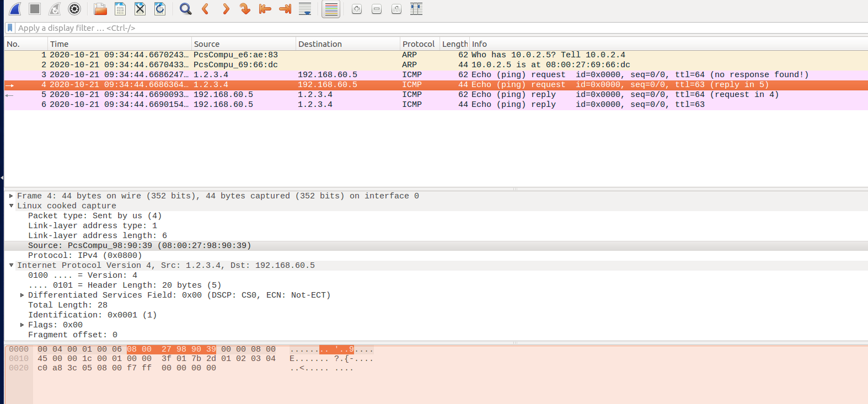This screenshot has height=404, width=868.
Task: Collapse the Linux cooked capture node
Action: pyautogui.click(x=11, y=206)
